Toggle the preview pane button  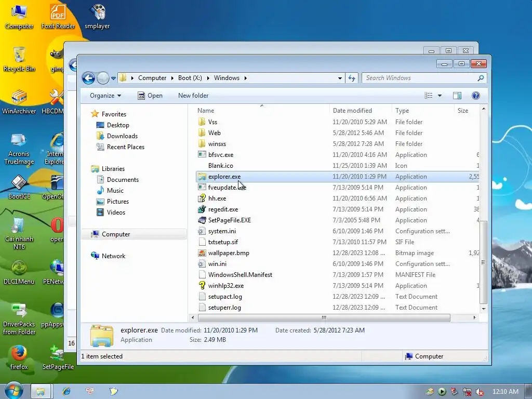[457, 96]
